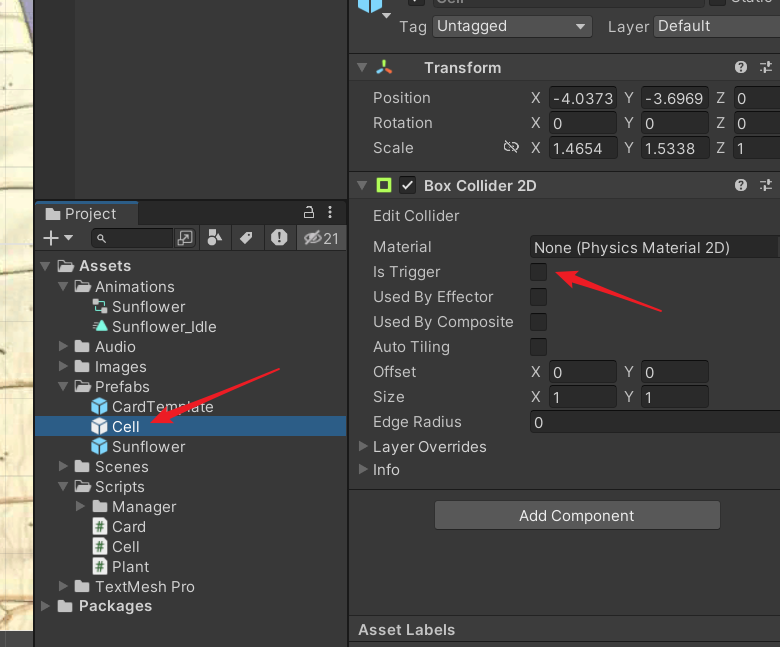
Task: Open the plus create asset dropdown
Action: (x=59, y=238)
